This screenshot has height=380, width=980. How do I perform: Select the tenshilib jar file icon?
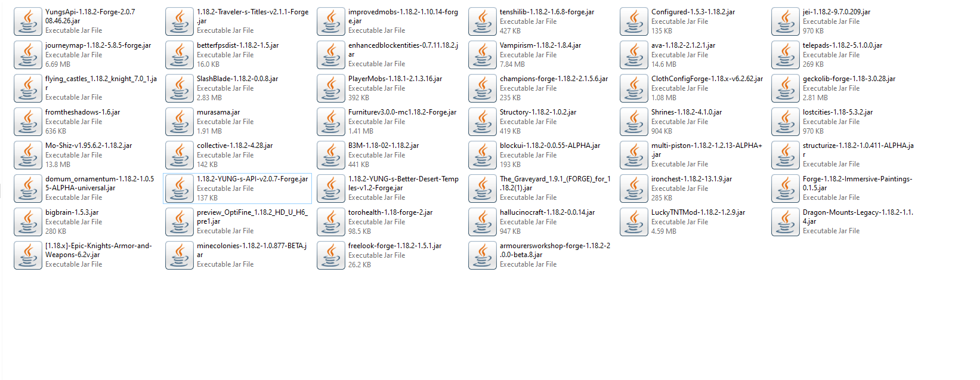tap(482, 21)
